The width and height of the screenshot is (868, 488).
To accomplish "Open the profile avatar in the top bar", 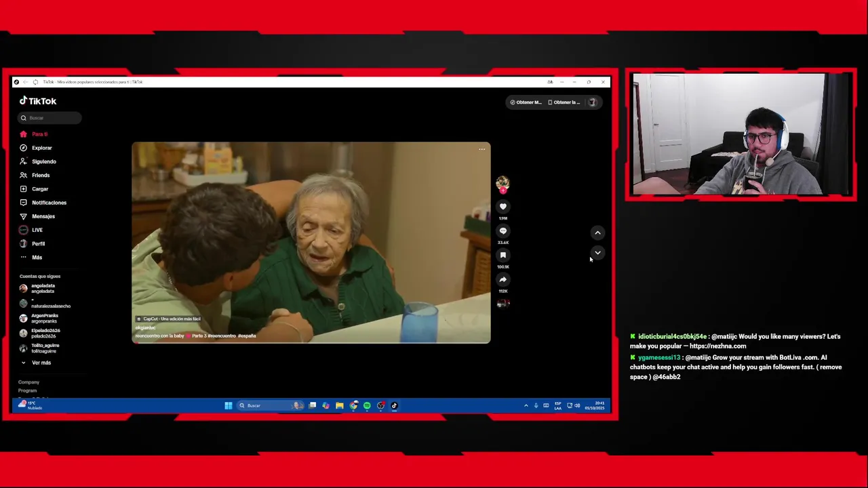I will (x=592, y=102).
